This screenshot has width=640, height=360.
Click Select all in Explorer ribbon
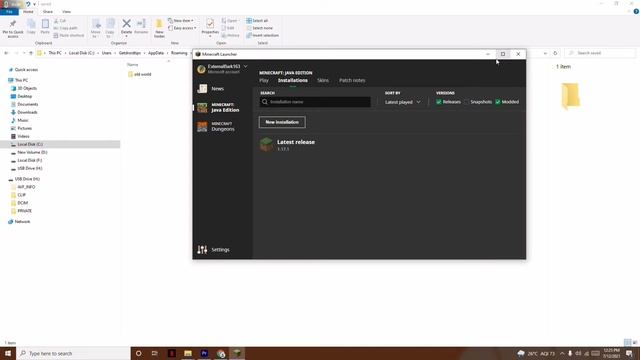click(257, 20)
